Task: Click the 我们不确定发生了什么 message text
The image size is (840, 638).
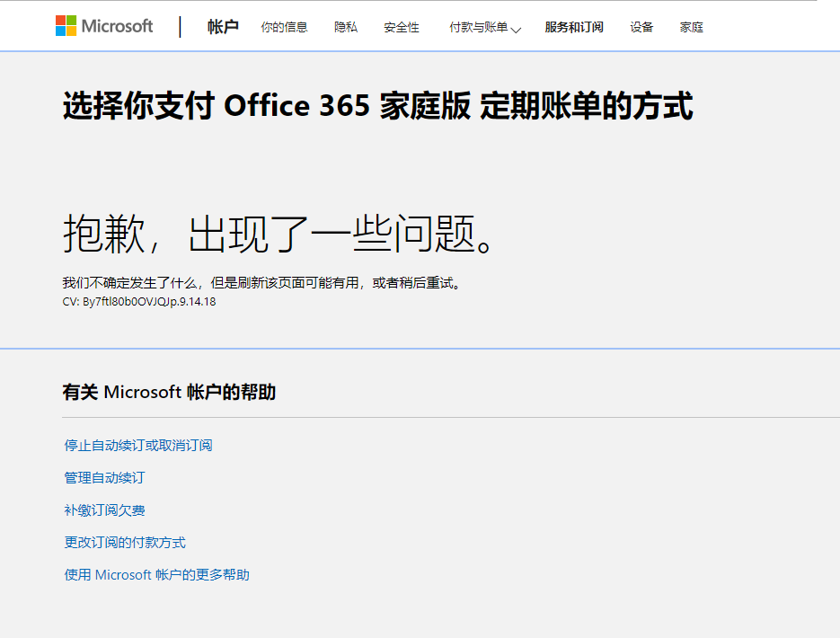Action: [x=261, y=283]
